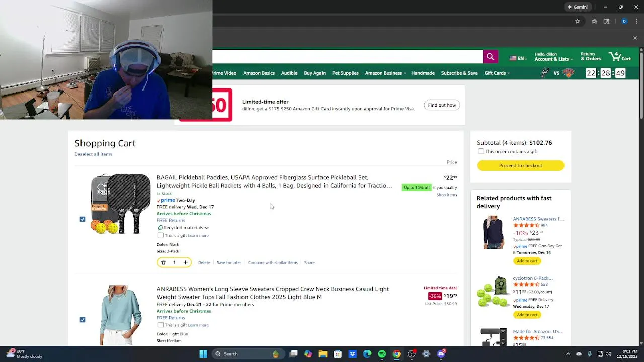Click the Gemini button in title bar
This screenshot has width=644, height=362.
[x=577, y=7]
